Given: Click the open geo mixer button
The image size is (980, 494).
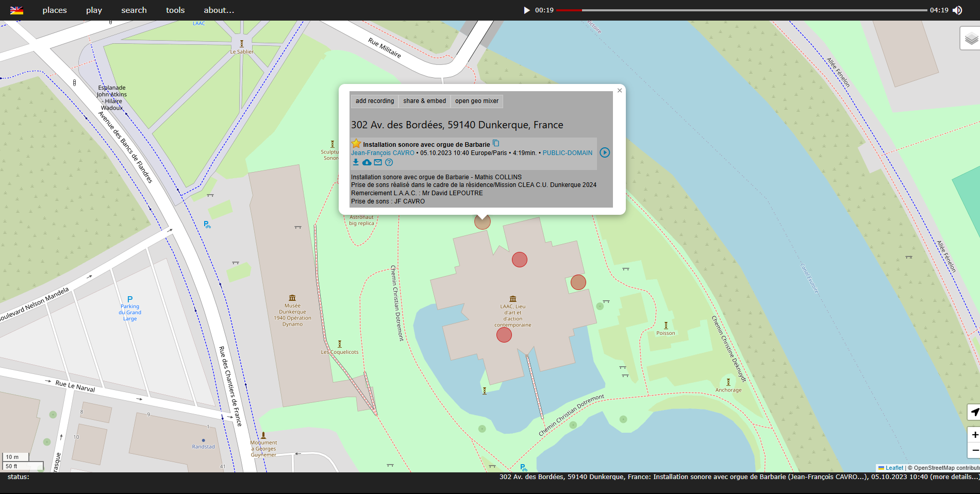Looking at the screenshot, I should point(477,101).
